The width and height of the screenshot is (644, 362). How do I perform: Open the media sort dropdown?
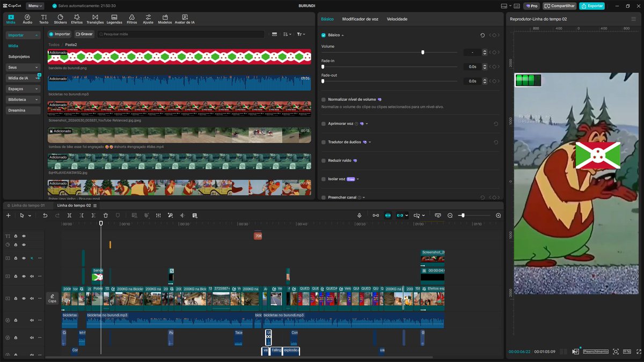point(287,34)
